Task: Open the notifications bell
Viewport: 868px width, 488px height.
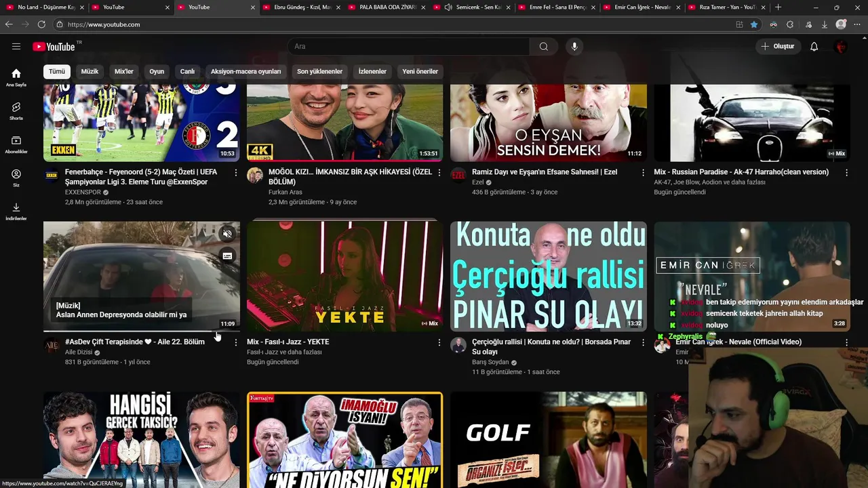Action: pos(814,46)
